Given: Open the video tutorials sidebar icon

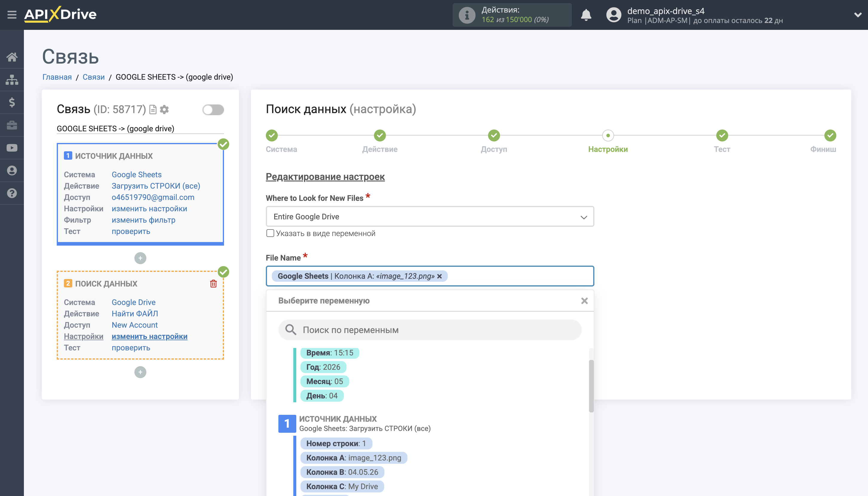Looking at the screenshot, I should click(x=12, y=148).
